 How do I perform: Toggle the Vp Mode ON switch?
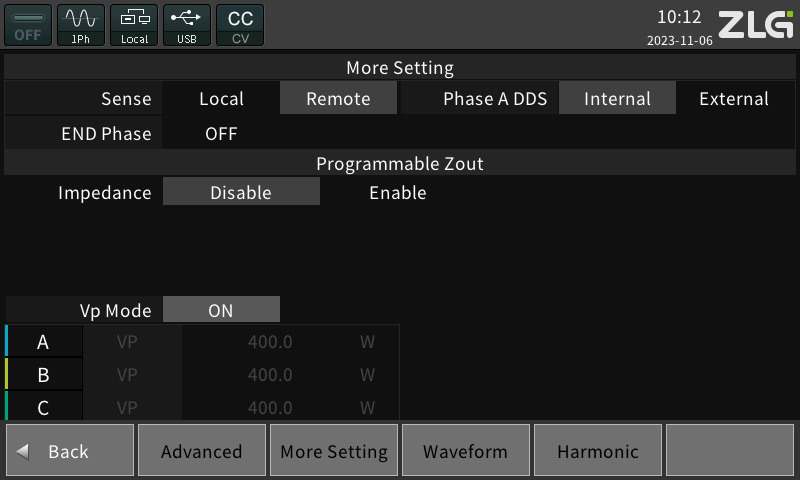[x=221, y=311]
